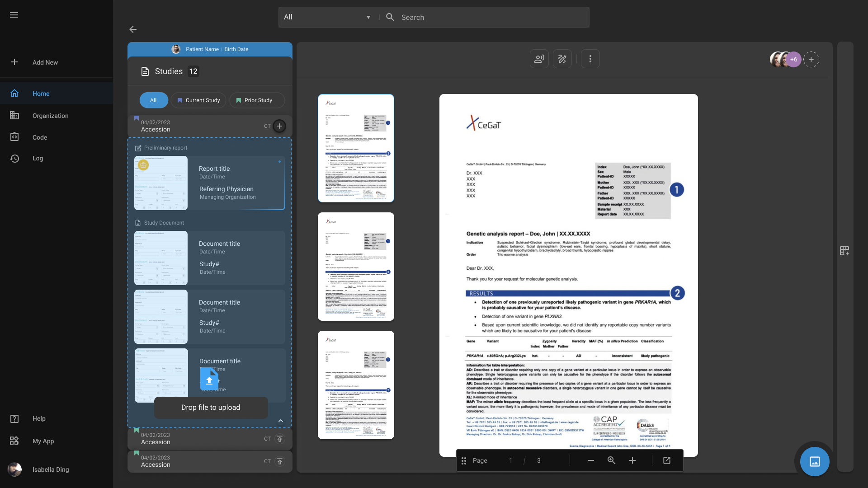Click the Home sidebar navigation icon

point(14,94)
